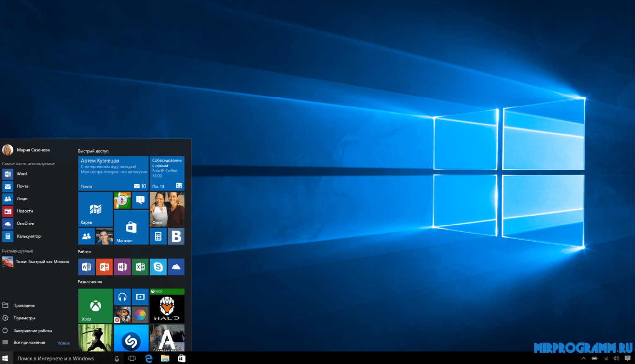The height and width of the screenshot is (364, 635).
Task: Launch Word tile in Работа group
Action: tap(86, 267)
